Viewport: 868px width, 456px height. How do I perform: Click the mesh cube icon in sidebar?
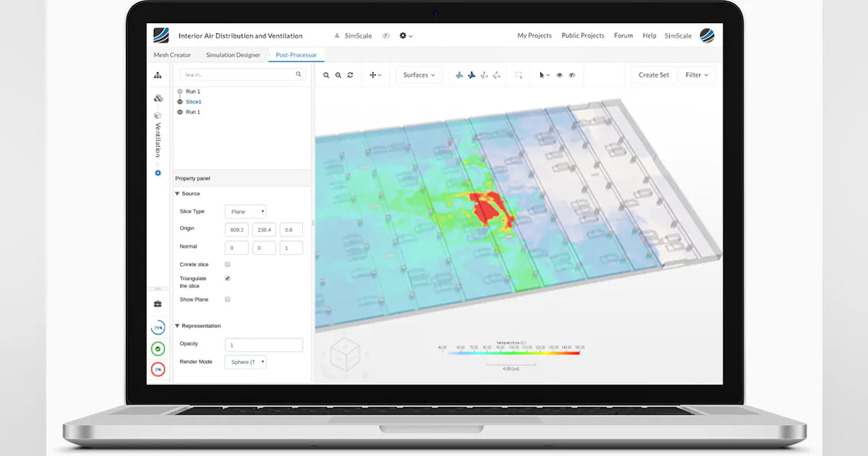coord(158,115)
